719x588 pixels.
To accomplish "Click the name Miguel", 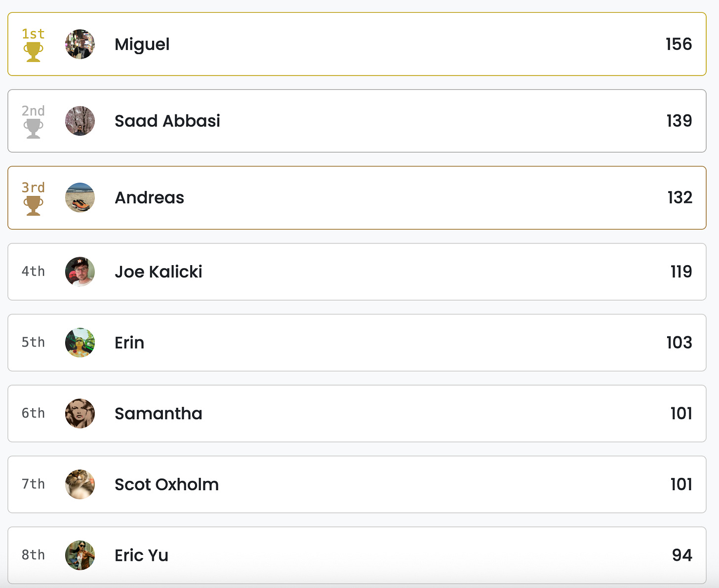I will tap(142, 44).
